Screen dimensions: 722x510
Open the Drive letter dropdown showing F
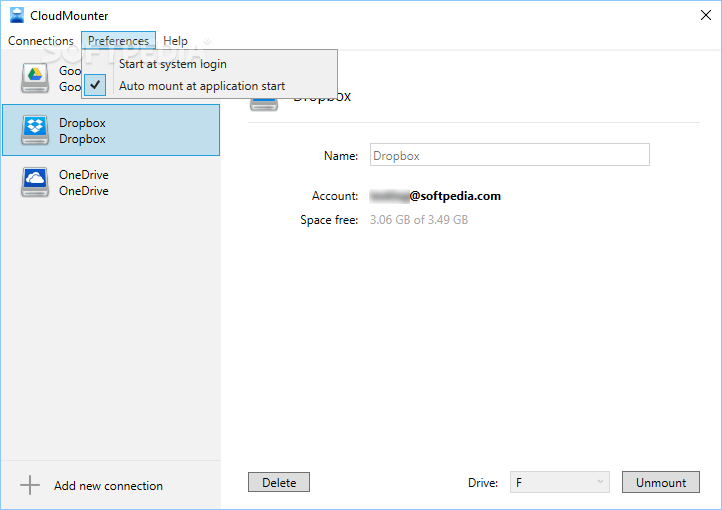coord(559,482)
